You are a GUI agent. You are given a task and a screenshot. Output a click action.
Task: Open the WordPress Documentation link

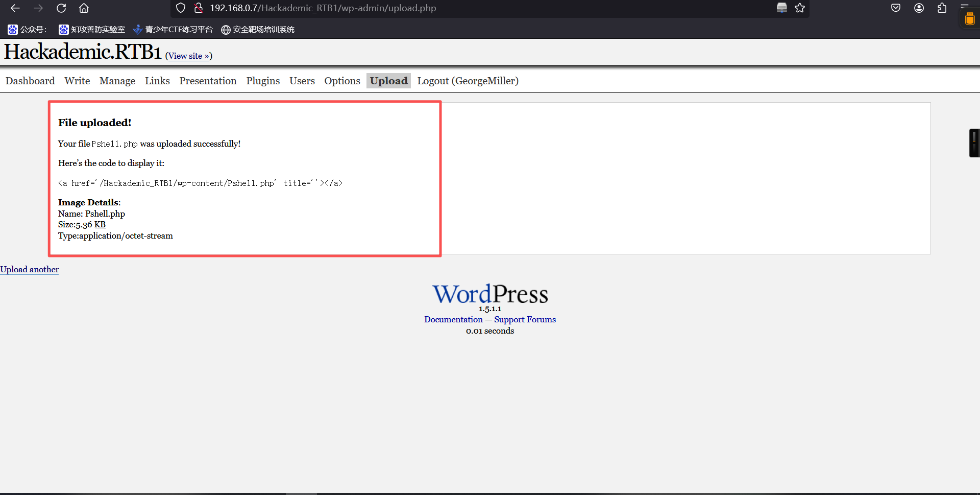click(x=453, y=319)
